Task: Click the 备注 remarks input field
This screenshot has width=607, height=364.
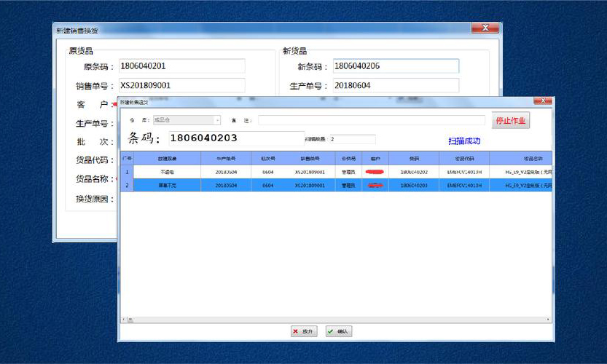Action: pos(371,120)
